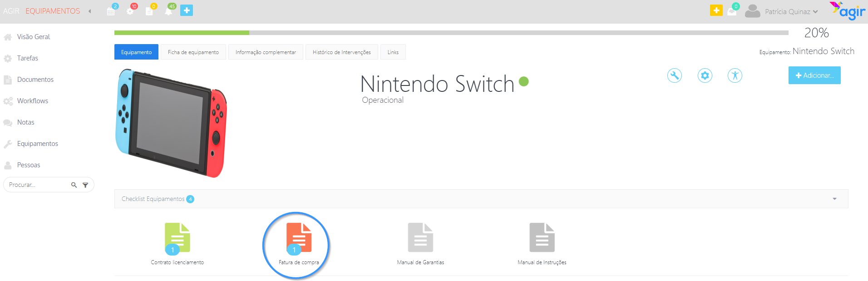Open the gear tasks icon with badge 10
The width and height of the screenshot is (868, 281).
click(131, 10)
